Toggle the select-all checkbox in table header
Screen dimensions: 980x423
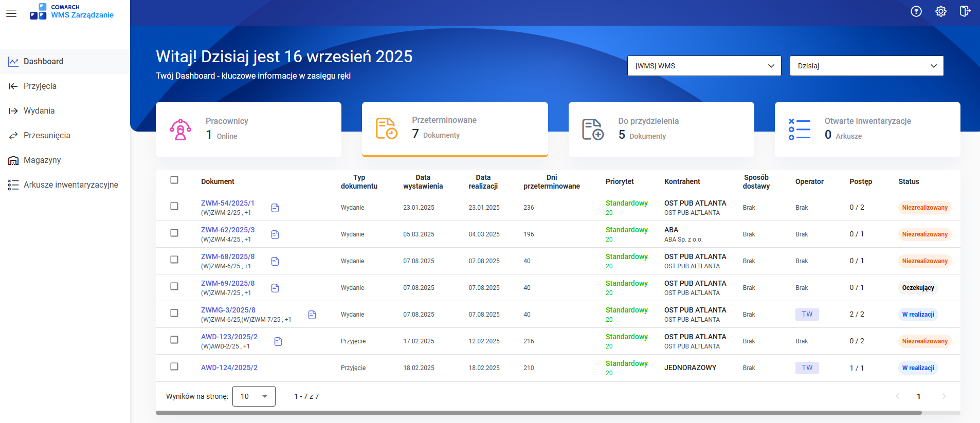(x=174, y=180)
